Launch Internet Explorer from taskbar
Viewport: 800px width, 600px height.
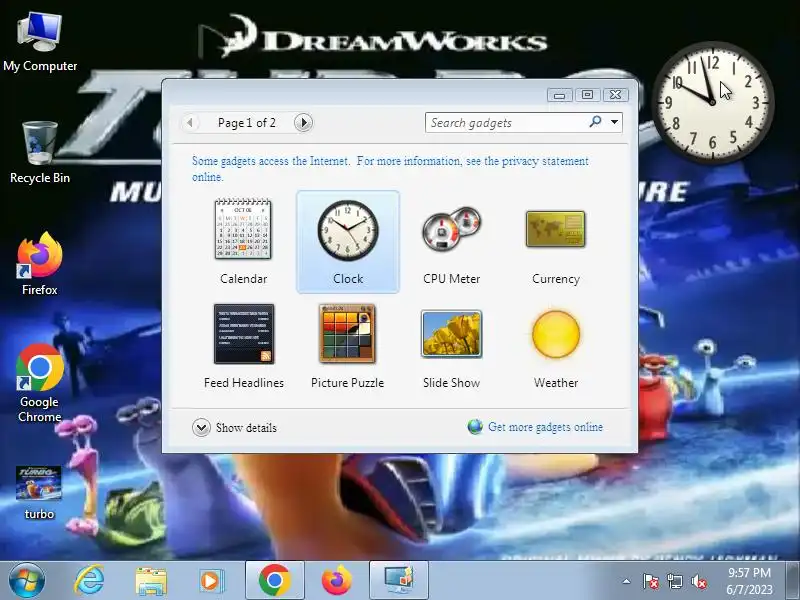(89, 581)
